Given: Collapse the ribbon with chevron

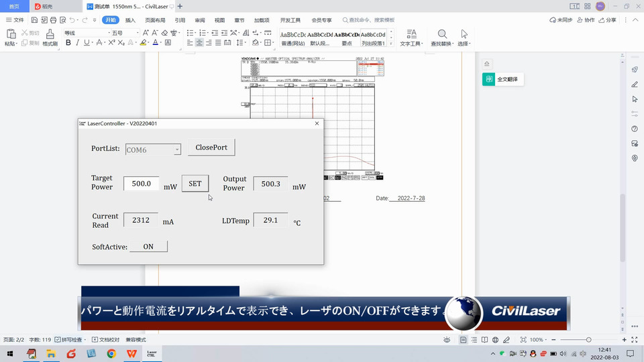Looking at the screenshot, I should tap(635, 19).
